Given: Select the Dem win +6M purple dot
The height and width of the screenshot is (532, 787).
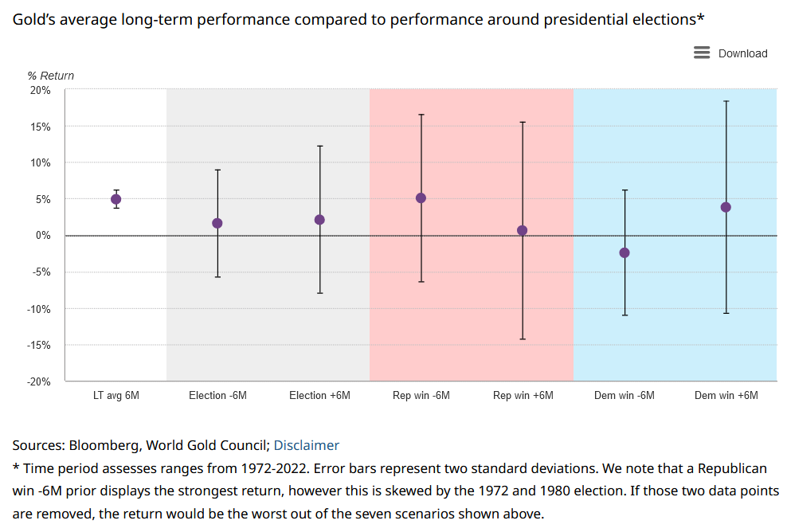Looking at the screenshot, I should point(726,207).
